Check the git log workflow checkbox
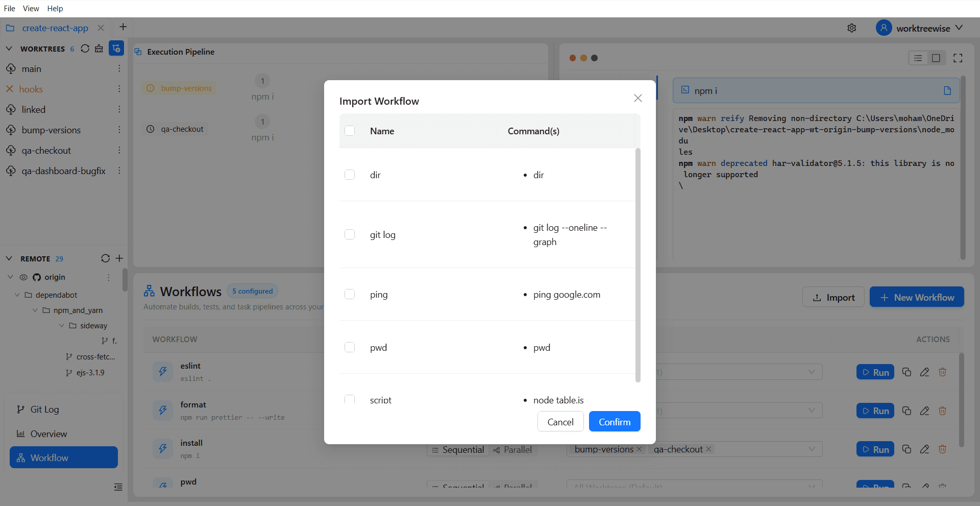This screenshot has height=506, width=980. pos(350,234)
